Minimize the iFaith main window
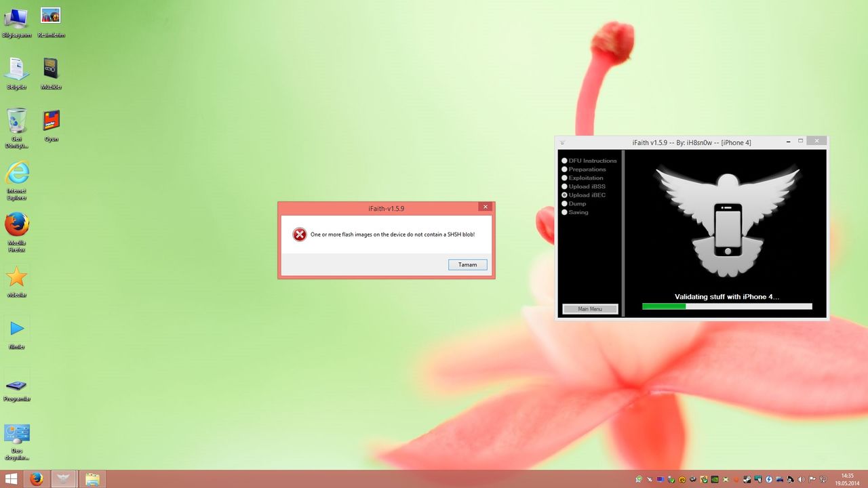Viewport: 868px width, 488px height. [788, 142]
